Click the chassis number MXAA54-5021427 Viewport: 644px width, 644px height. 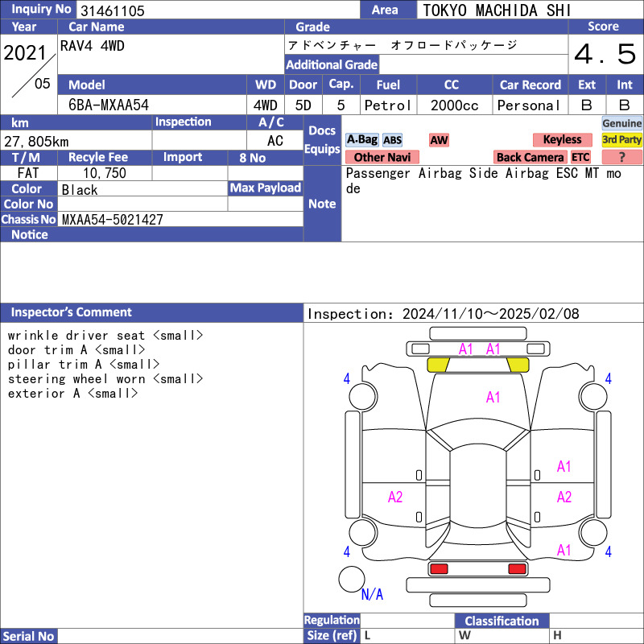113,219
